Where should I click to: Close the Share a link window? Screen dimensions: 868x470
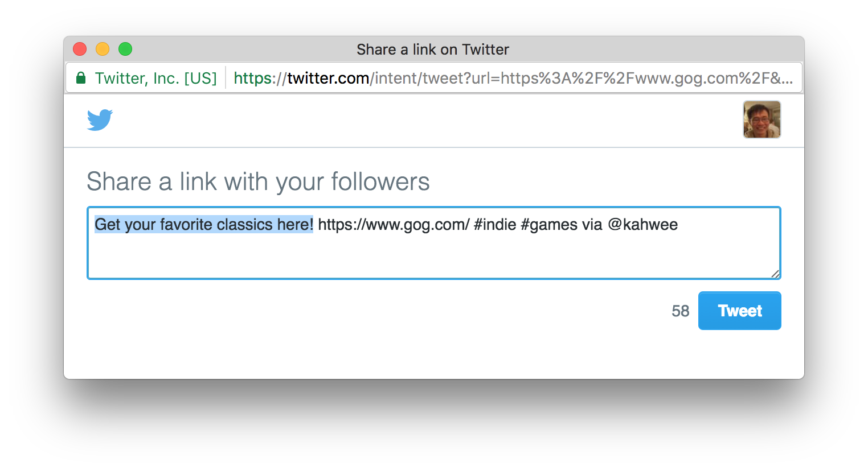tap(80, 50)
